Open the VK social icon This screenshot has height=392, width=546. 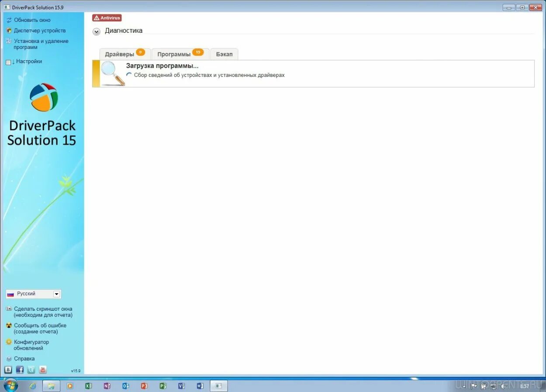(8, 370)
